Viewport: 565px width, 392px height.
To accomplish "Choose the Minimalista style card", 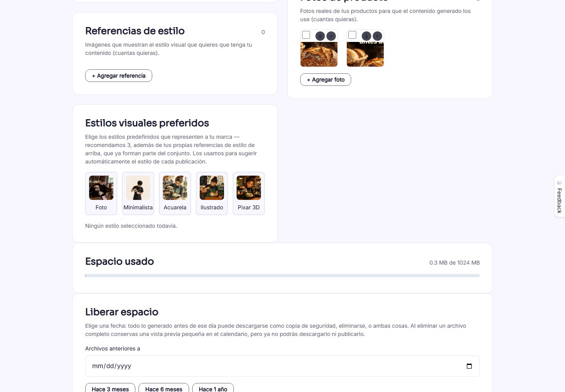I will [138, 194].
